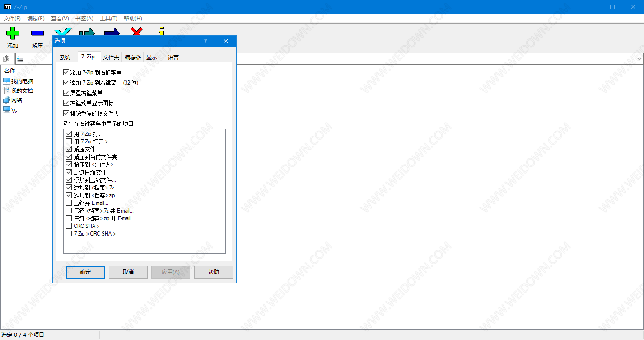The image size is (644, 340).
Task: Click the 7-Zip app icon in title bar
Action: pyautogui.click(x=8, y=7)
